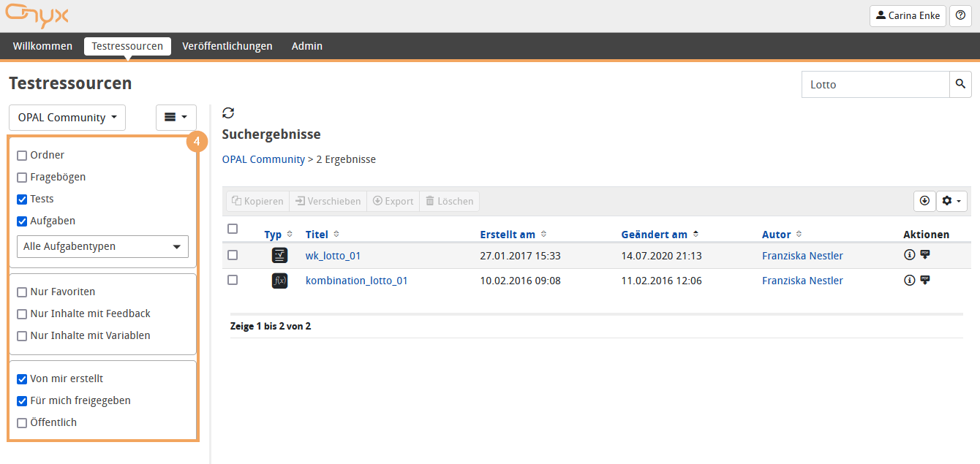Enable the Ordner filter checkbox
Viewport: 980px width, 464px height.
[22, 156]
